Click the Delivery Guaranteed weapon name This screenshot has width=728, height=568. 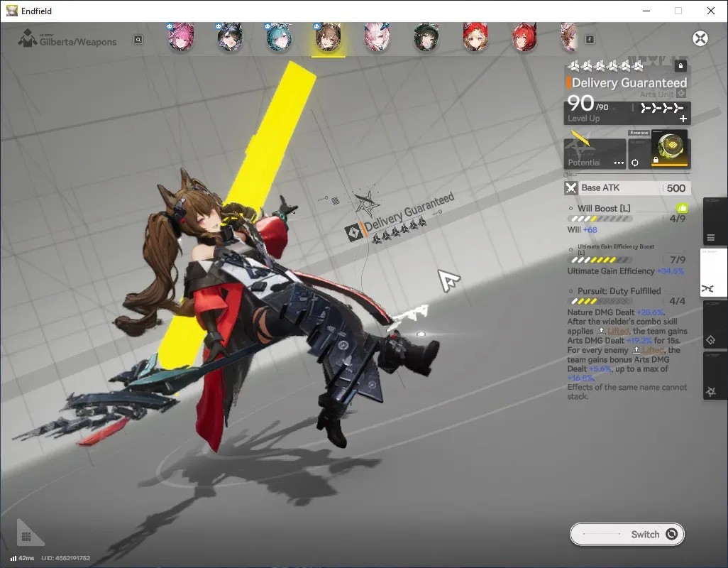(x=629, y=82)
